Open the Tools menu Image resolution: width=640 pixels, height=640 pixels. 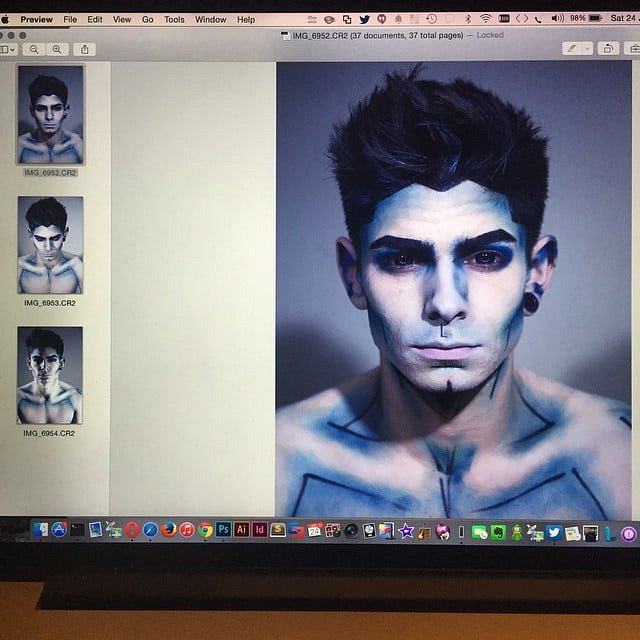coord(174,19)
